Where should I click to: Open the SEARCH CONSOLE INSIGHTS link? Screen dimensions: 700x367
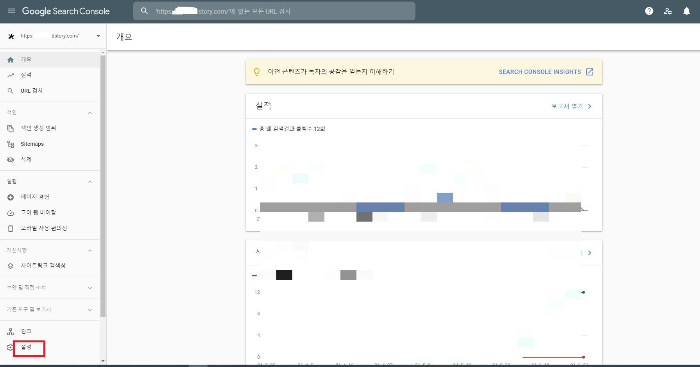[x=546, y=72]
